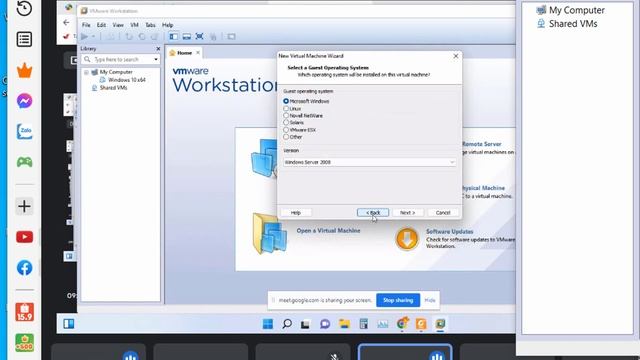The width and height of the screenshot is (640, 360).
Task: Open the Help menu
Action: (167, 25)
